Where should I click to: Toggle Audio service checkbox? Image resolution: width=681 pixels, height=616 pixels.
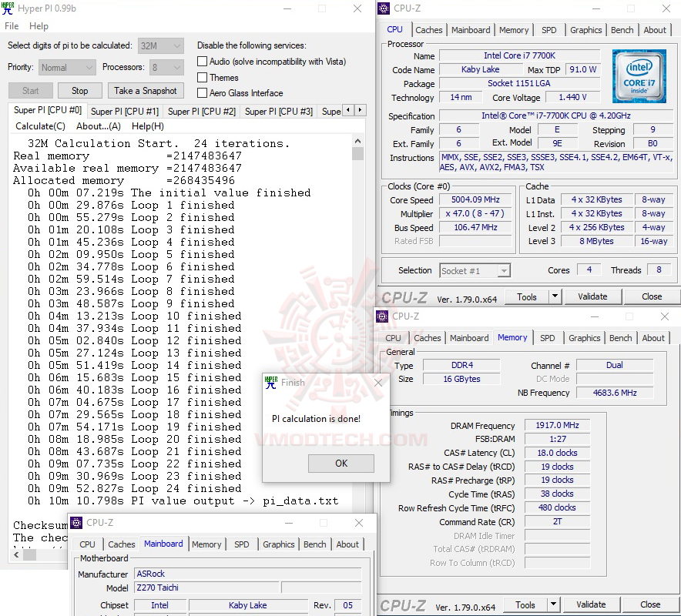[202, 61]
